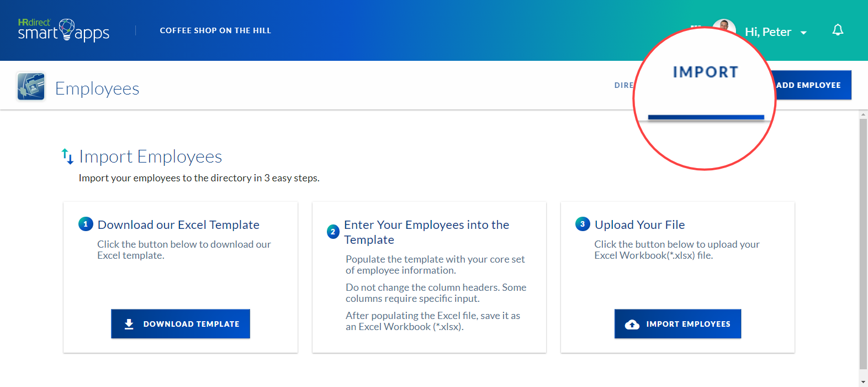Click the Import Employees heading
The width and height of the screenshot is (868, 387).
pos(151,156)
